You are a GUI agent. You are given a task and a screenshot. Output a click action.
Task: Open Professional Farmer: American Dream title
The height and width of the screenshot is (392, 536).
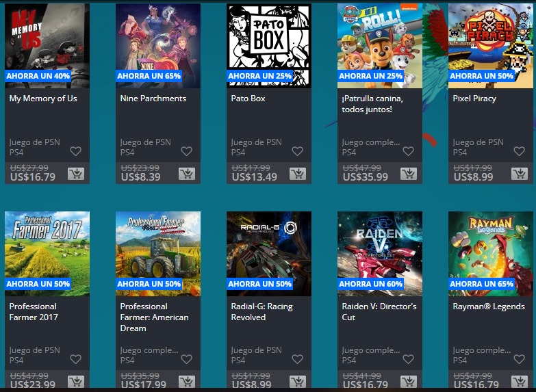pos(154,317)
